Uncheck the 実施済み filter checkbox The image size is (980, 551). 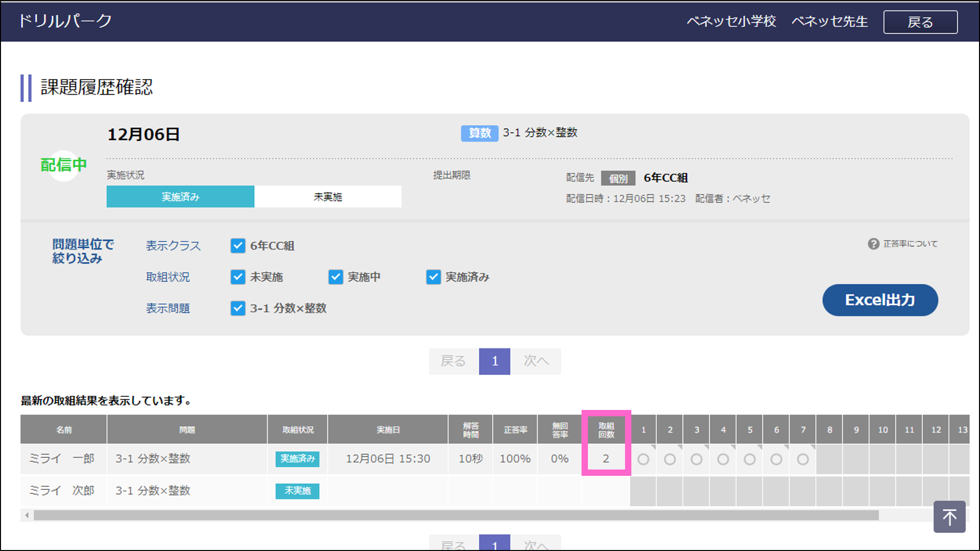pos(433,277)
